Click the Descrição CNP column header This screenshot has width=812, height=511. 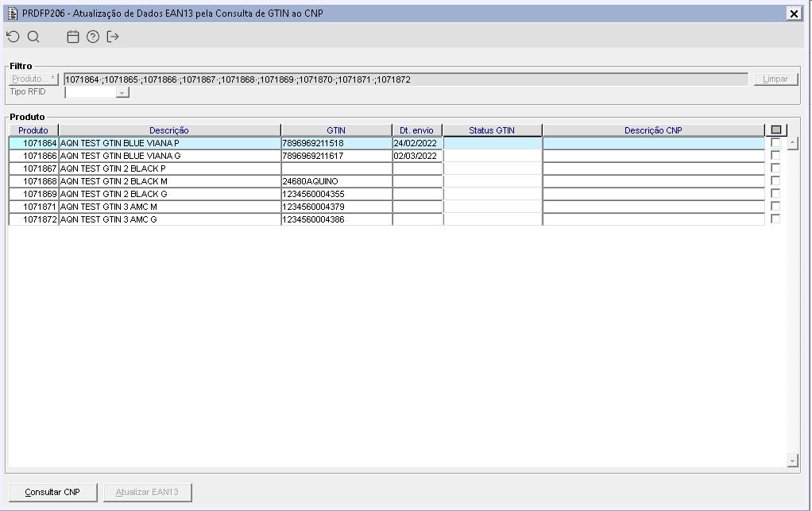click(654, 130)
